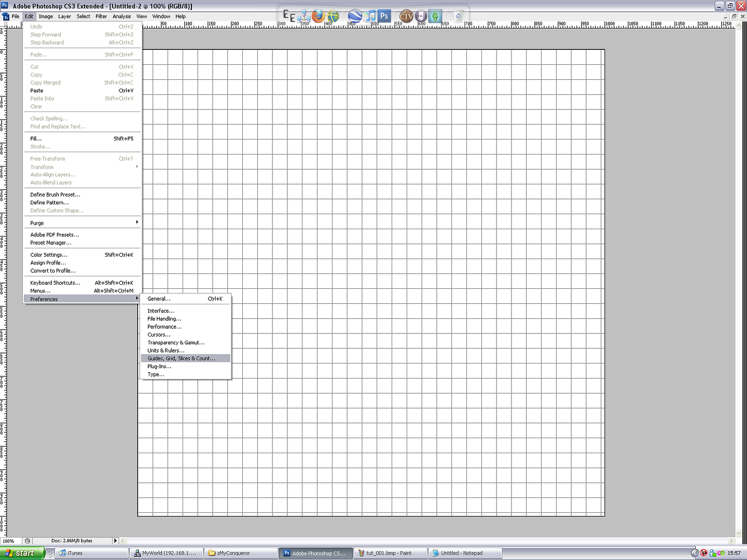The image size is (747, 560).
Task: Open Google Earth from the top dock
Action: tap(355, 16)
